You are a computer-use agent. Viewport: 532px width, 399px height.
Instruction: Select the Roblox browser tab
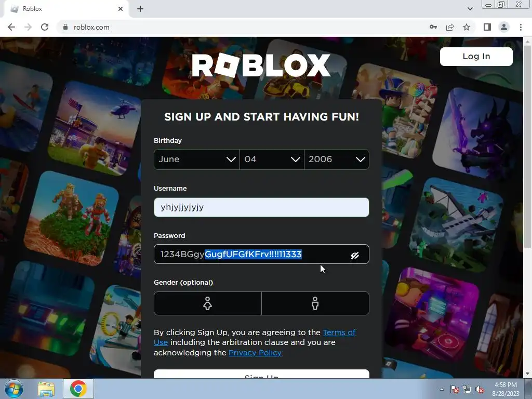point(66,9)
